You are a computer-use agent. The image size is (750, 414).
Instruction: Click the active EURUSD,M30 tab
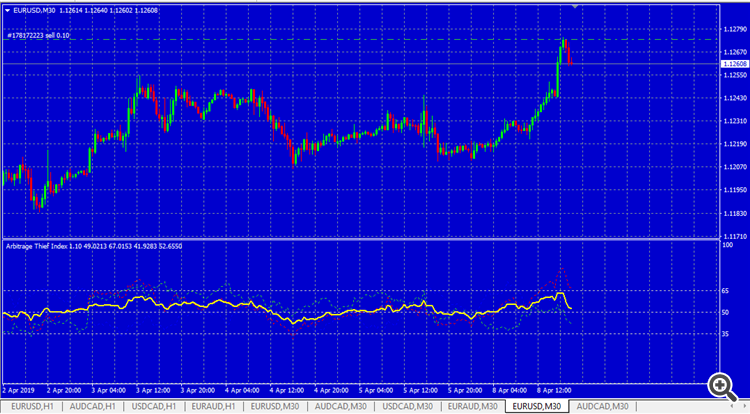click(x=537, y=406)
